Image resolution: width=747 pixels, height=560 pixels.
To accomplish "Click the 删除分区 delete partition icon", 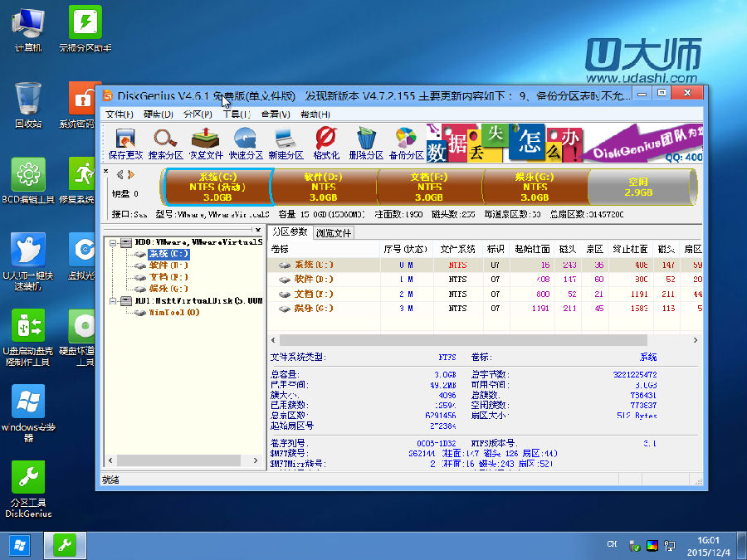I will [366, 144].
